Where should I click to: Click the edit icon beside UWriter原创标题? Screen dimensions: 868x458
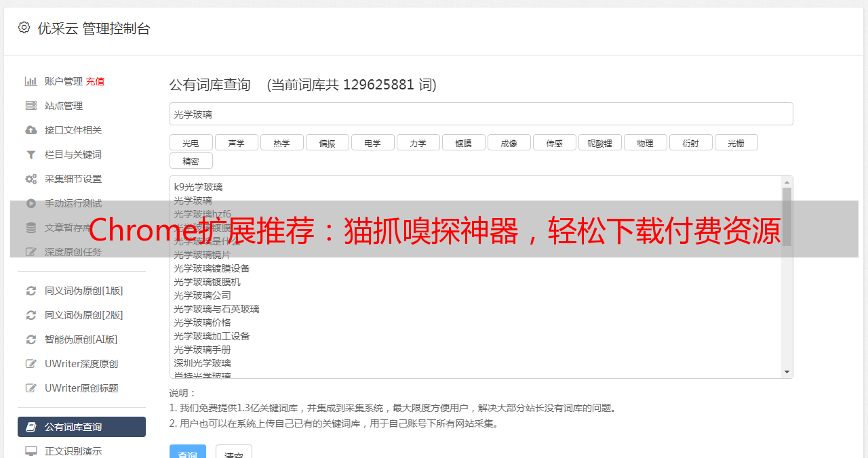(31, 388)
